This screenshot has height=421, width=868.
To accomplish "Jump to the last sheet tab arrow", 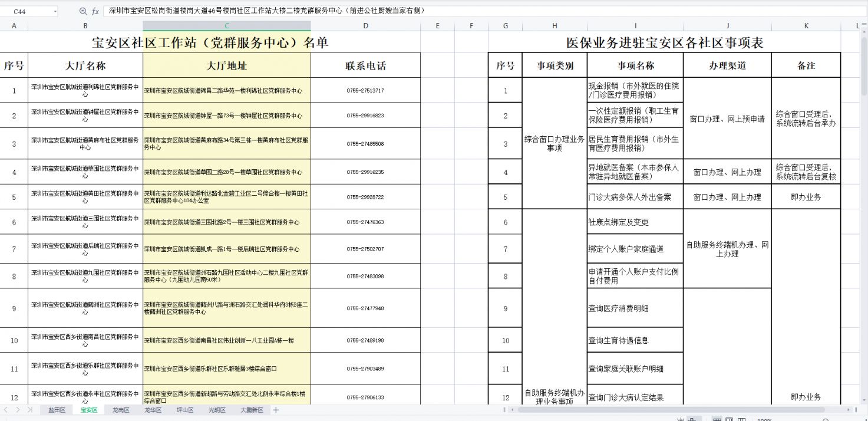I will (x=30, y=410).
